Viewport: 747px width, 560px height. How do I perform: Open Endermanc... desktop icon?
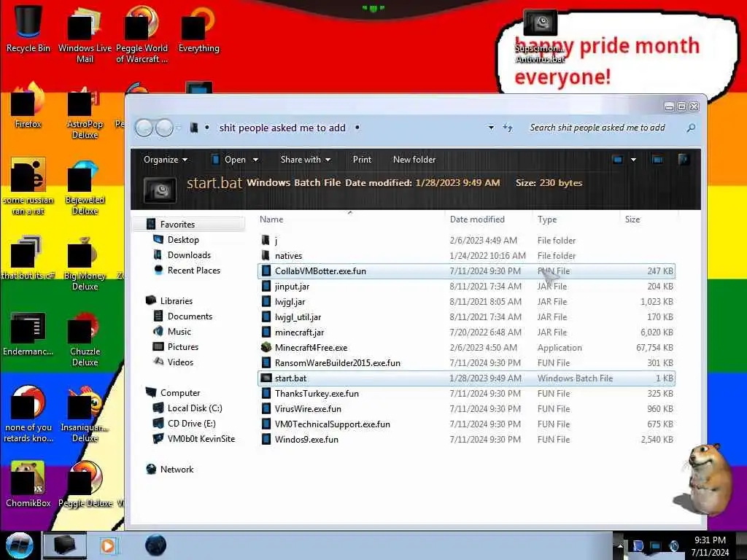28,334
